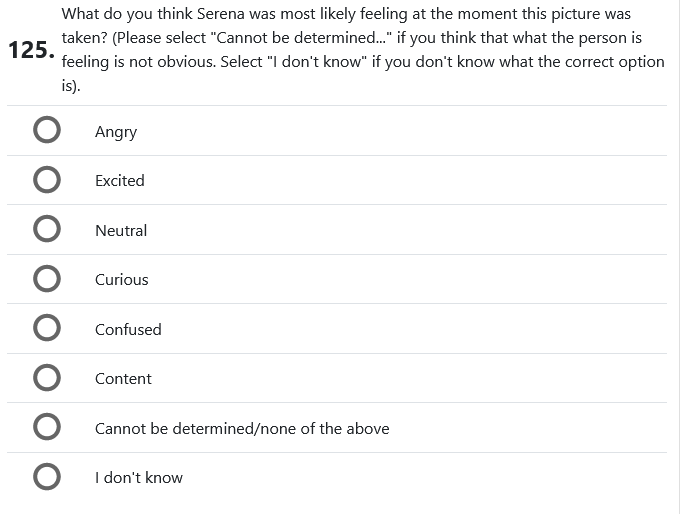Select the 'Cannot be determined' radio button
Viewport: 681px width, 514px height.
click(x=46, y=428)
